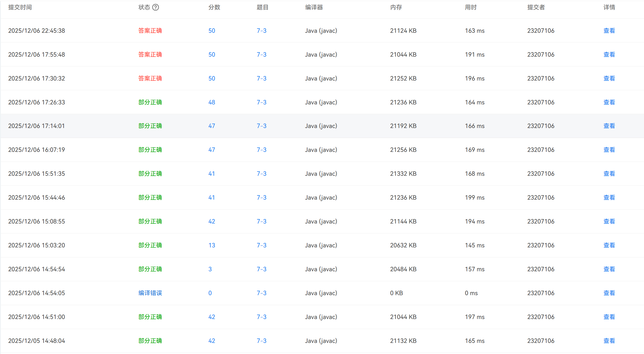The image size is (644, 354).
Task: Click the 提交时间 column header
Action: pyautogui.click(x=20, y=7)
